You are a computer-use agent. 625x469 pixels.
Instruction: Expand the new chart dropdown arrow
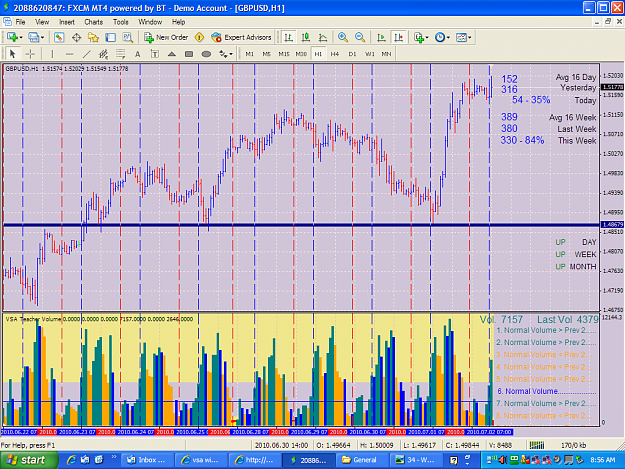pos(21,37)
